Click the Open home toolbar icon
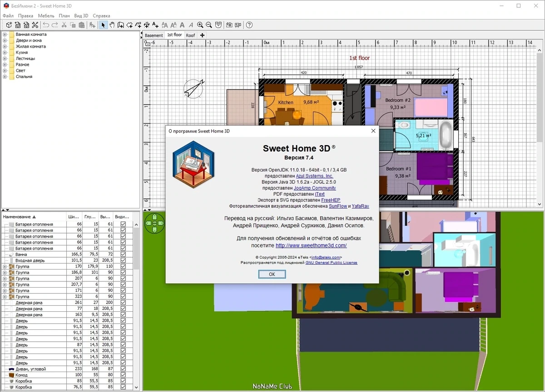Screen dimensions: 545x392 [17, 25]
